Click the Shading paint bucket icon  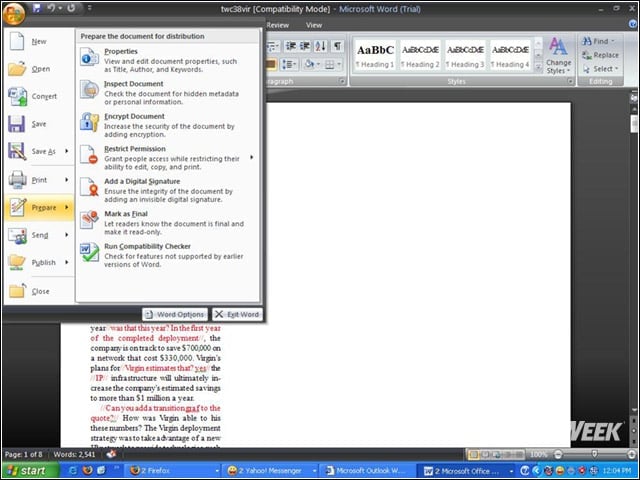tap(309, 64)
